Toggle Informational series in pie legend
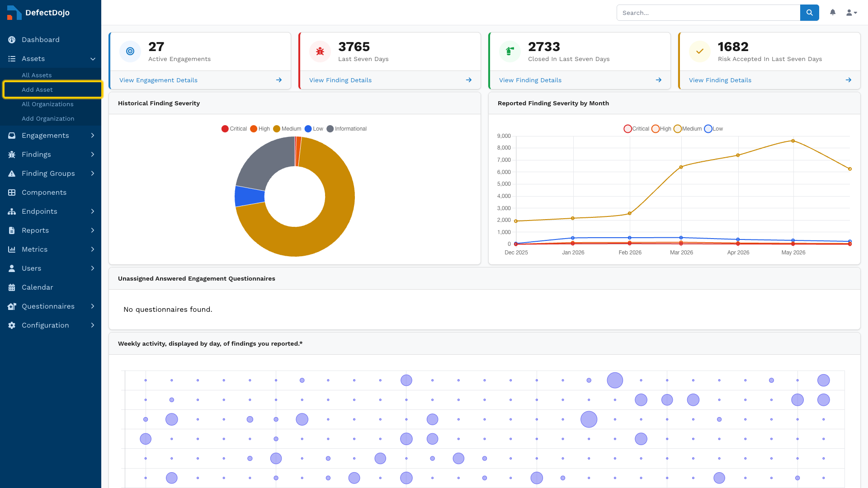Image resolution: width=868 pixels, height=488 pixels. (x=347, y=129)
